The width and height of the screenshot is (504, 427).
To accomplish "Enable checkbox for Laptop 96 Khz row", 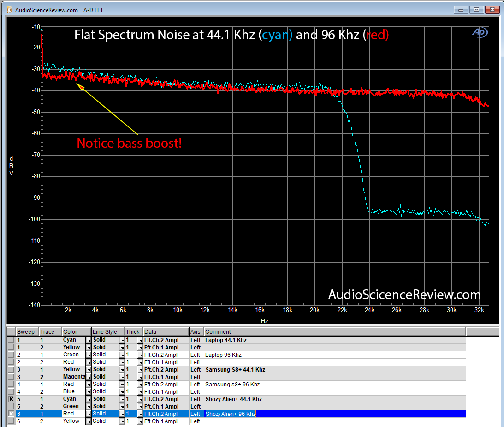I will coord(11,355).
